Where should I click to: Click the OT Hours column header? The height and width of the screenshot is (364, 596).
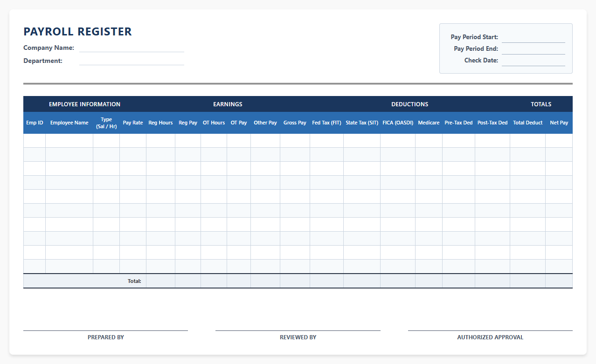214,123
